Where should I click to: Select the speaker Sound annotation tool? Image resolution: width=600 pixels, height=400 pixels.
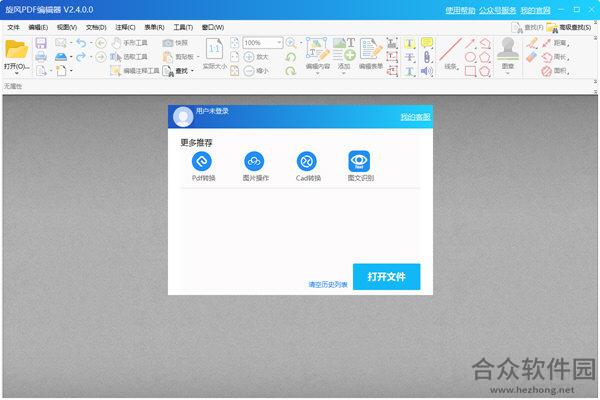point(427,71)
